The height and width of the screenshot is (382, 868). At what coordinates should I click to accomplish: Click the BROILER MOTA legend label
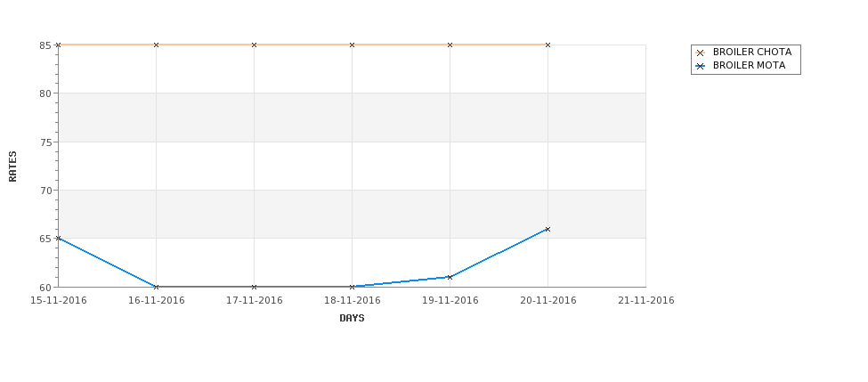(749, 65)
